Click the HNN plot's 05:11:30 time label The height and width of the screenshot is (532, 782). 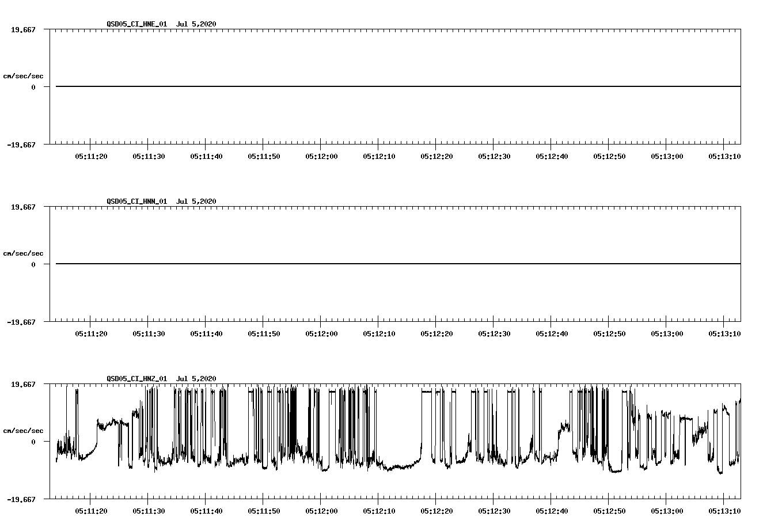coord(149,333)
